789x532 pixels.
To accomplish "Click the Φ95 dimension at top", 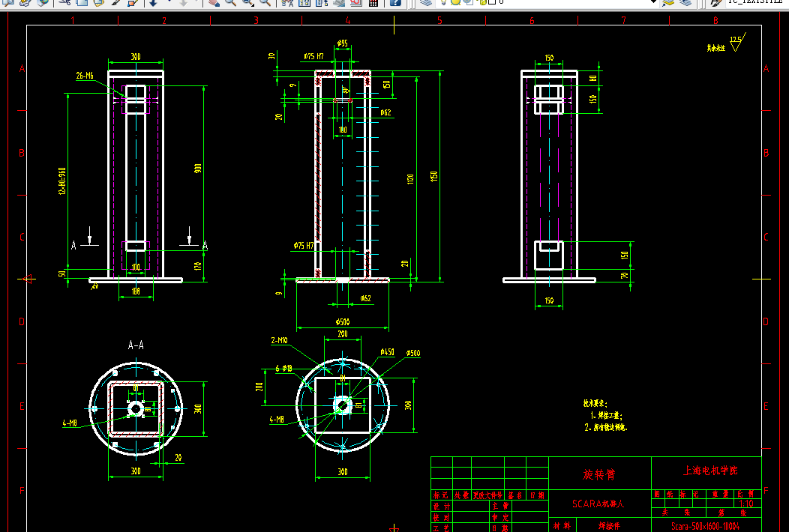I will pos(343,43).
